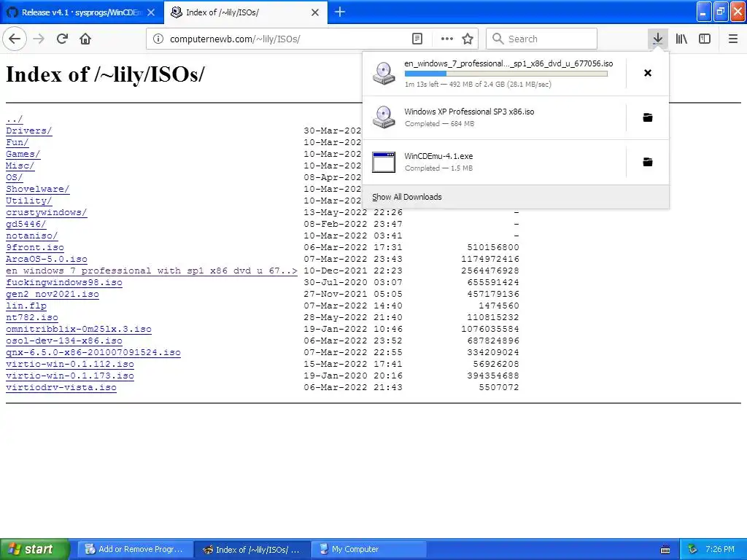This screenshot has width=747, height=560.
Task: Open the Fun/ directory link
Action: pyautogui.click(x=18, y=142)
